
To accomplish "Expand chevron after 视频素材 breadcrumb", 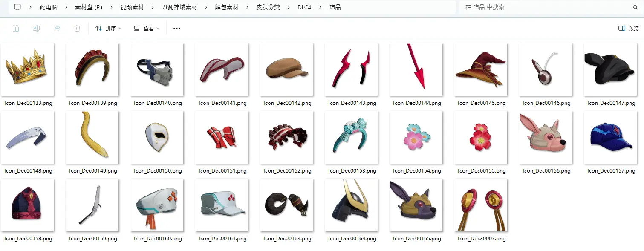I will (x=153, y=7).
